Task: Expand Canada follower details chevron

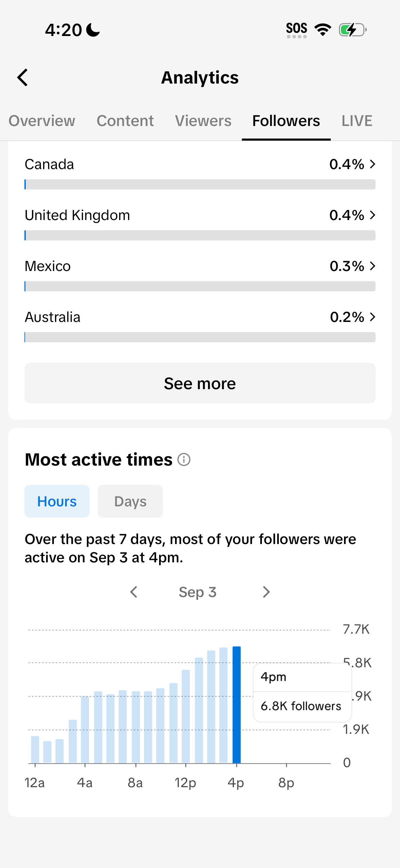Action: pyautogui.click(x=373, y=164)
